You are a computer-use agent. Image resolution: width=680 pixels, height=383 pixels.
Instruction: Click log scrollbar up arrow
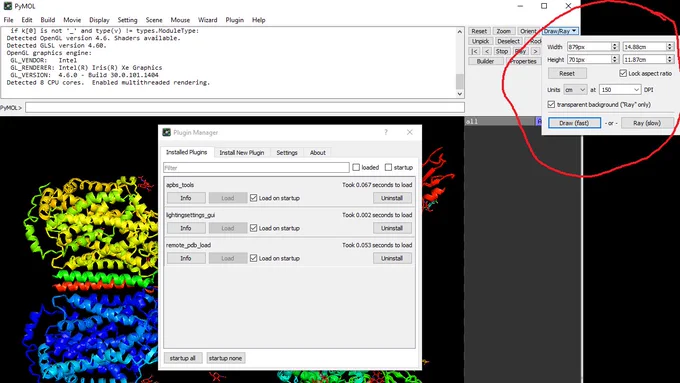tap(460, 32)
